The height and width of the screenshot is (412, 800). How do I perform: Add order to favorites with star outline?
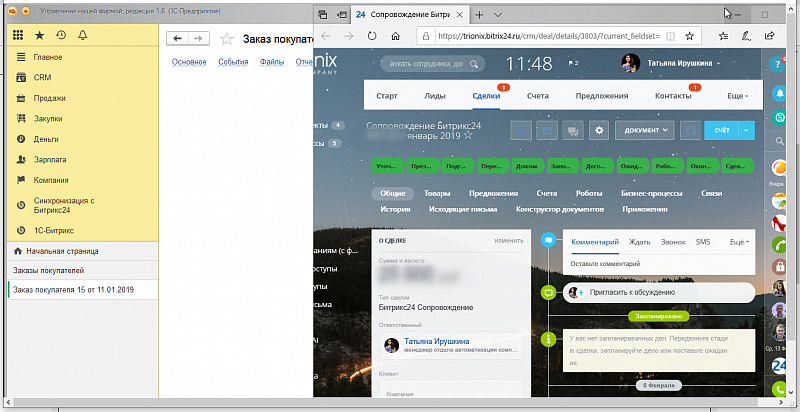pos(227,39)
